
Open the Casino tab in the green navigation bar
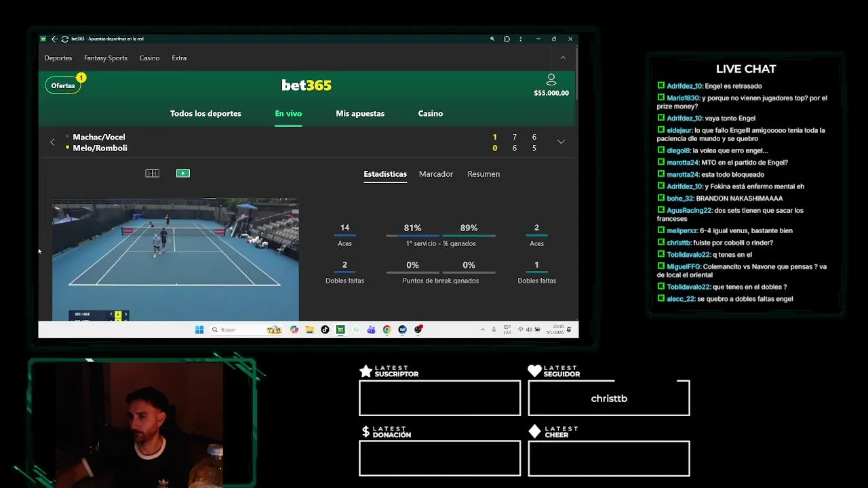pyautogui.click(x=431, y=113)
